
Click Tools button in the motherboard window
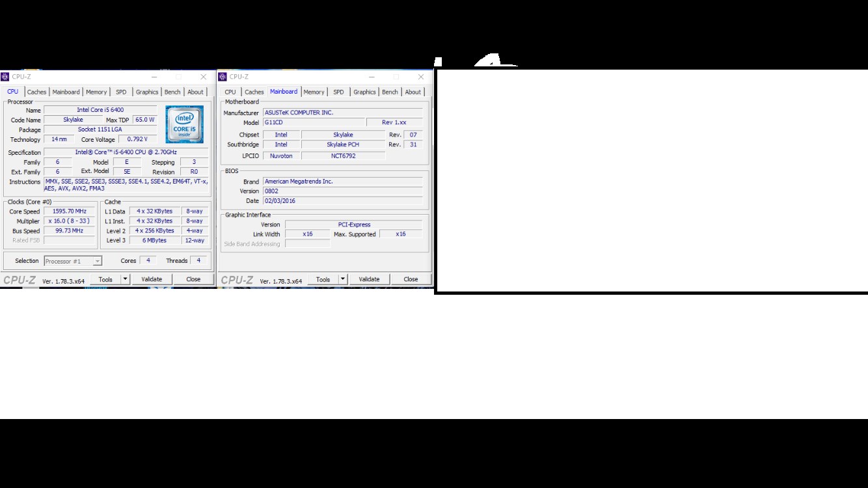(323, 279)
